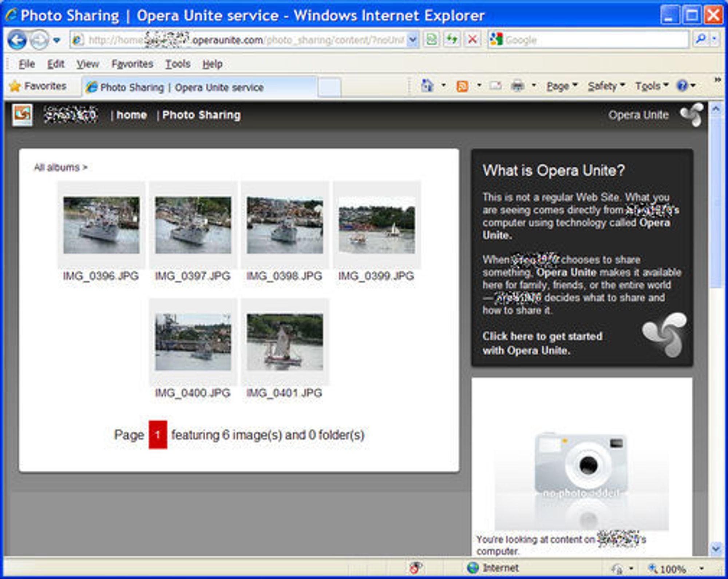Open the command bar Tools dropdown
Screen dimensions: 728x579
[x=652, y=86]
